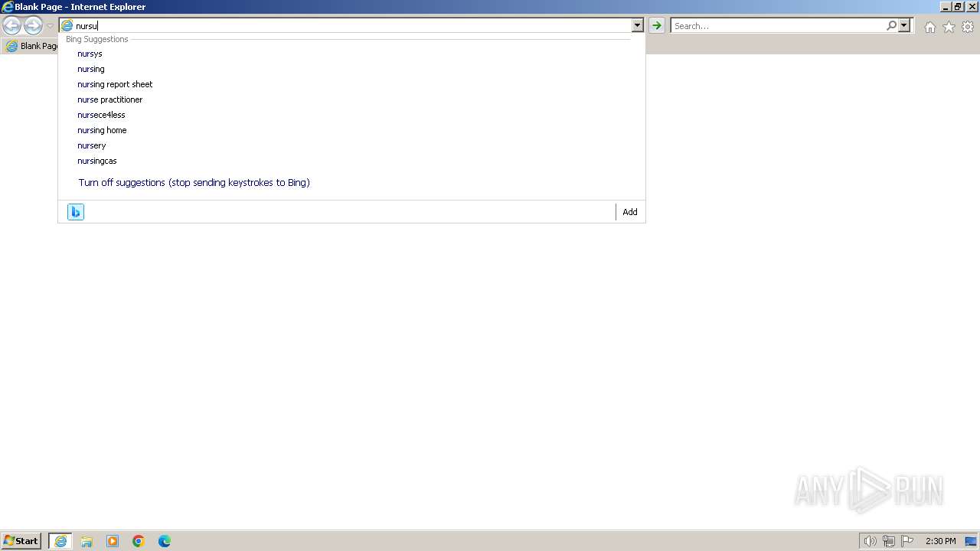Click the green Go arrow button
This screenshot has width=980, height=551.
tap(656, 26)
